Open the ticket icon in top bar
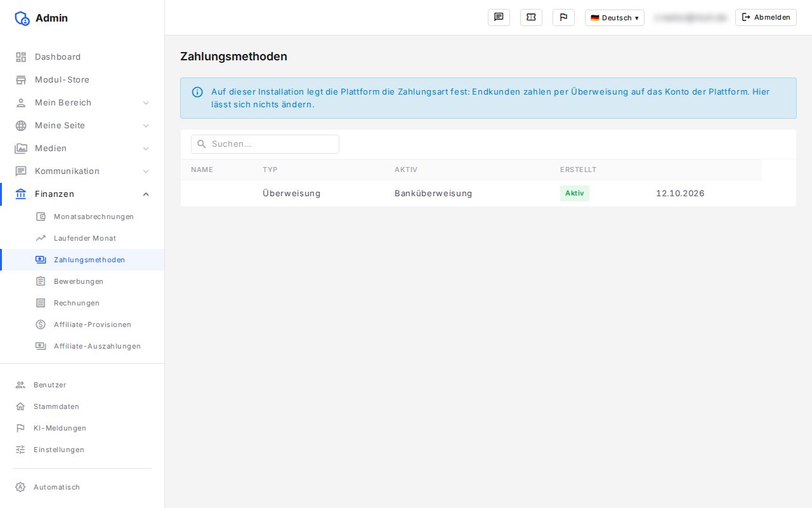Viewport: 812px width, 508px height. click(x=531, y=17)
